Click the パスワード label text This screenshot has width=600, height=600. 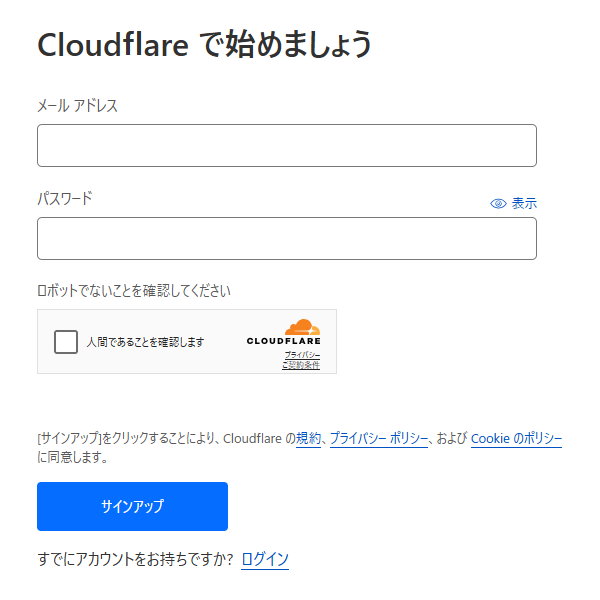tap(65, 199)
